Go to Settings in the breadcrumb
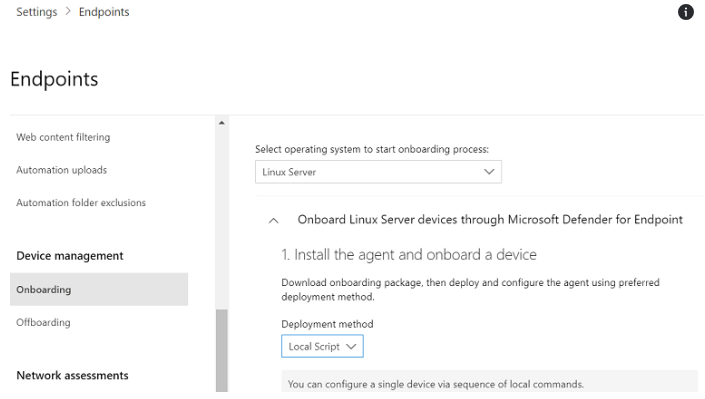The width and height of the screenshot is (705, 399). coord(37,12)
